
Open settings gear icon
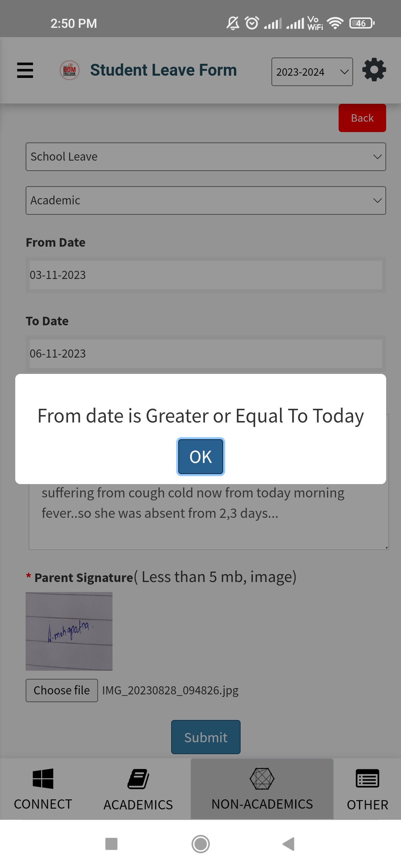[x=374, y=70]
